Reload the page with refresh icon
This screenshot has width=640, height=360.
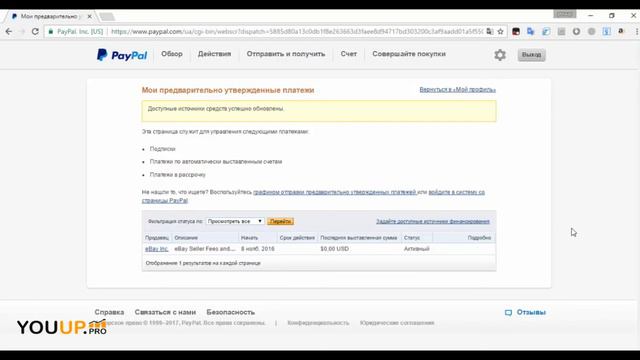(35, 31)
